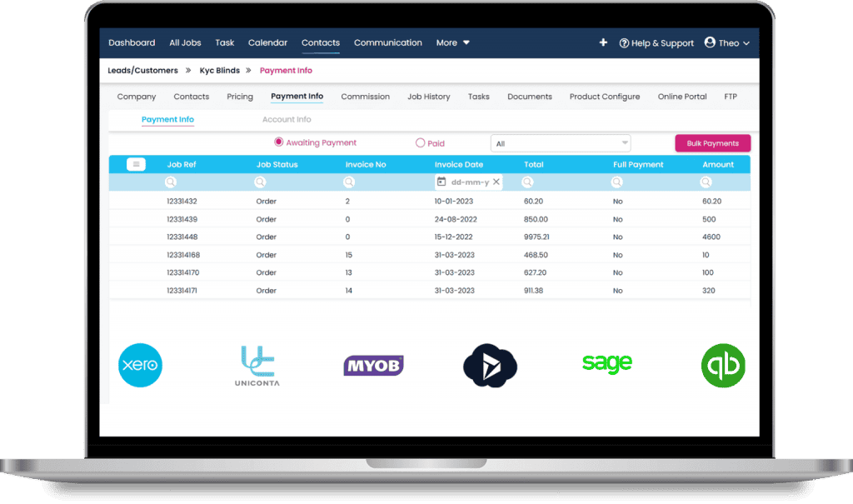This screenshot has width=853, height=504.
Task: Click the Xero logo
Action: pos(140,365)
